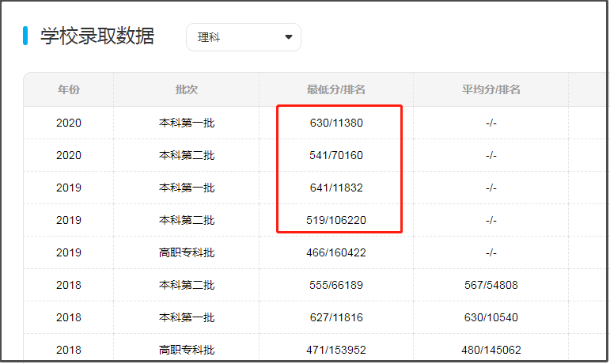Select the 466/160422 minimum score cell

[x=336, y=252]
